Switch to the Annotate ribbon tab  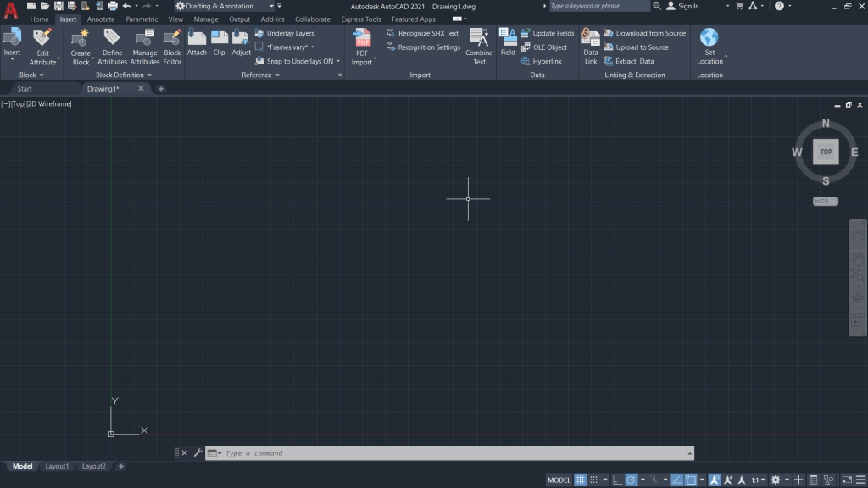tap(101, 19)
